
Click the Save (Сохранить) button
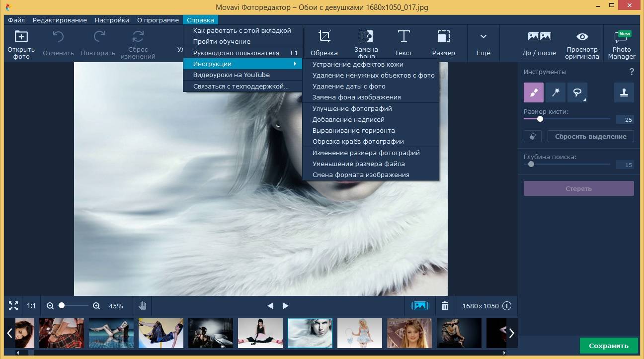pos(609,346)
